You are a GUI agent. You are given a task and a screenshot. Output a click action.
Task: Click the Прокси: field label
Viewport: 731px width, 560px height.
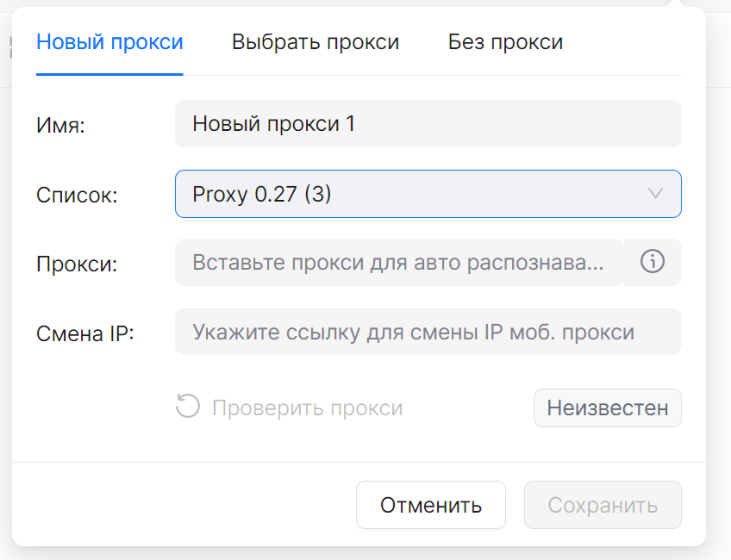click(x=77, y=264)
